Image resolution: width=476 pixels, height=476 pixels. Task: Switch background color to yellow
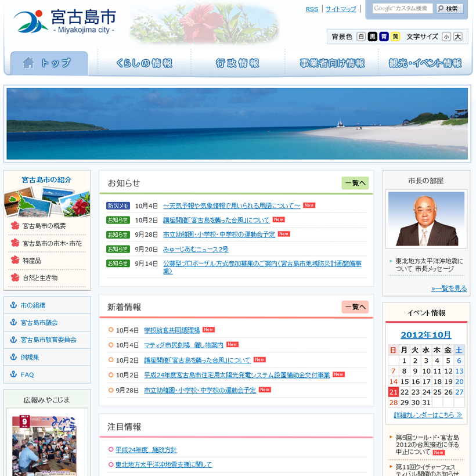click(395, 37)
